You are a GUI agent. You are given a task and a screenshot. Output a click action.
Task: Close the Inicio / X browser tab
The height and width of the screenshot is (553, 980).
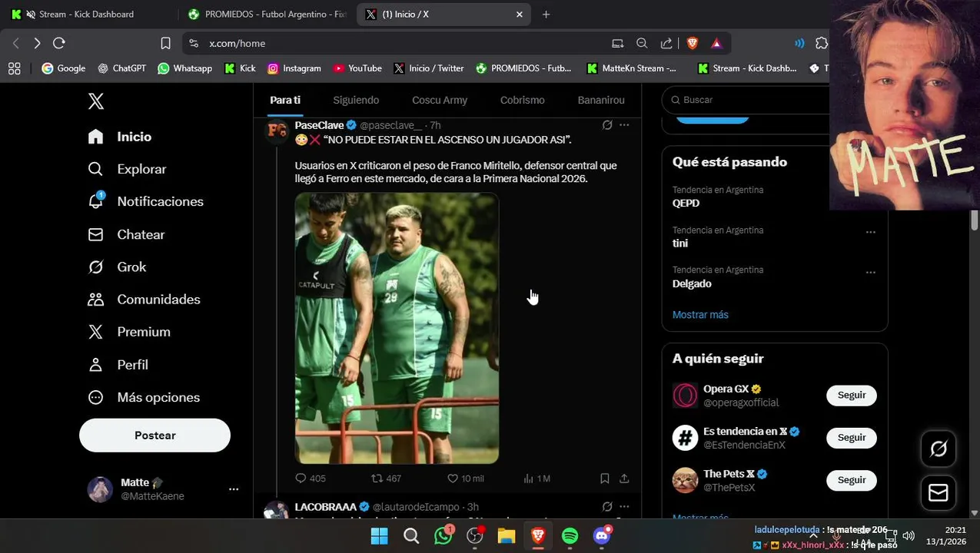coord(520,14)
